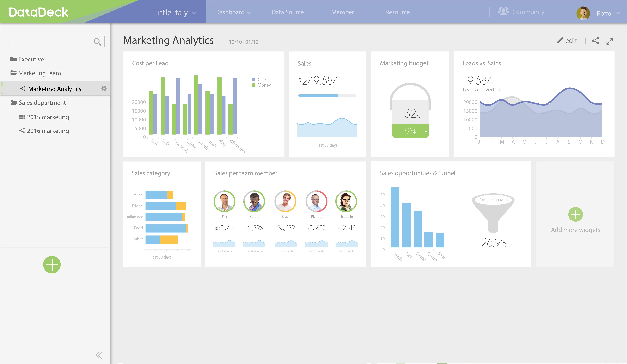
Task: Expand the Dashboard menu dropdown
Action: click(233, 12)
